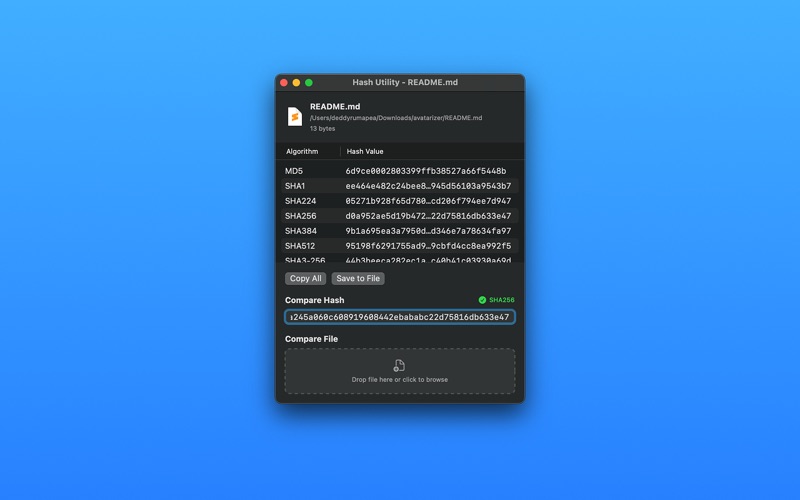Image resolution: width=800 pixels, height=500 pixels.
Task: Close the Hash Utility window
Action: pyautogui.click(x=284, y=83)
